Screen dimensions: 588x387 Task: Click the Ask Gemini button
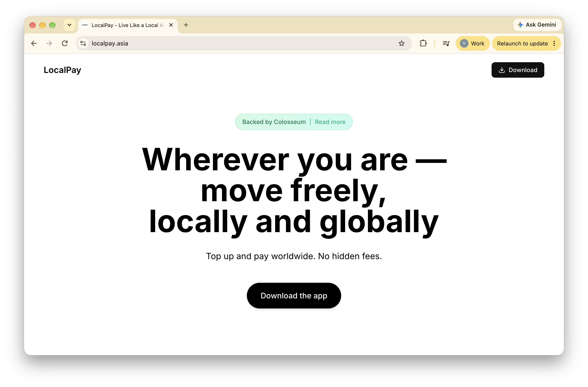coord(537,25)
